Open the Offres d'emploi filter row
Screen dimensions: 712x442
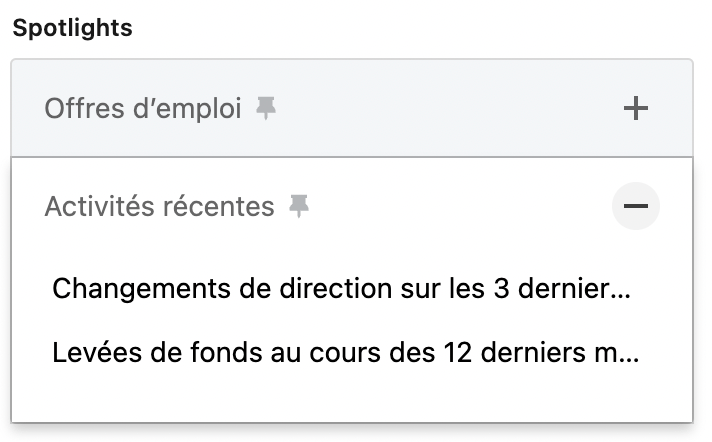coord(352,108)
